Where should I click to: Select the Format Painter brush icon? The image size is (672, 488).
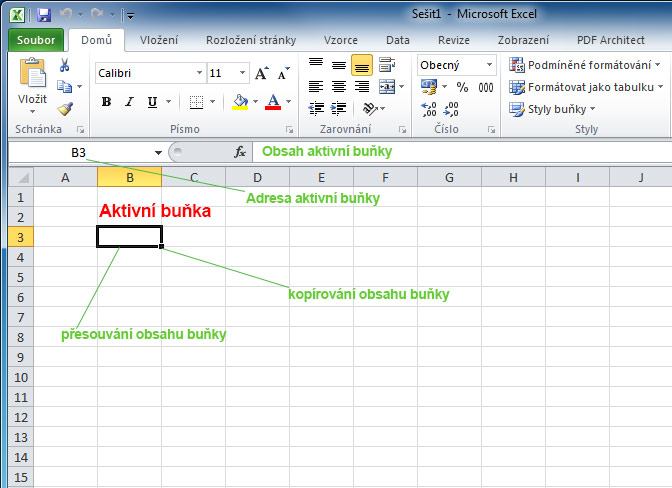tap(65, 109)
